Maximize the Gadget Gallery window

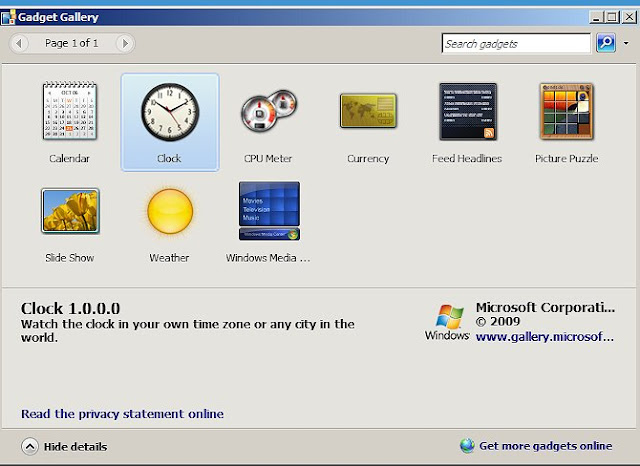tap(612, 18)
